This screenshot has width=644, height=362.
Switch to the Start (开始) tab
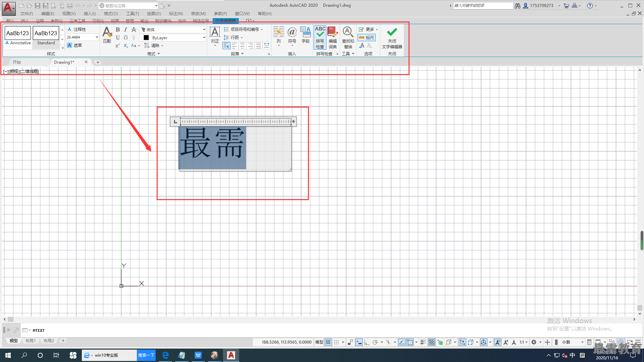coord(17,62)
